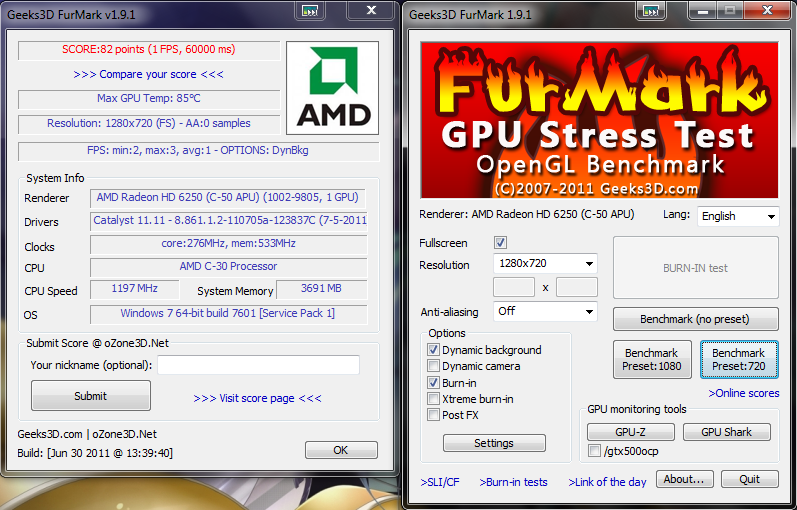Click the custom height input field
The image size is (797, 510).
pos(576,287)
